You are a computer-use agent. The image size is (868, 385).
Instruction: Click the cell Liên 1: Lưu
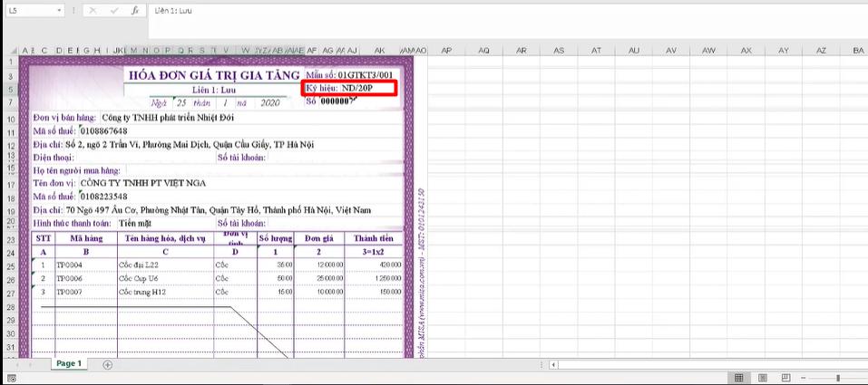(212, 89)
